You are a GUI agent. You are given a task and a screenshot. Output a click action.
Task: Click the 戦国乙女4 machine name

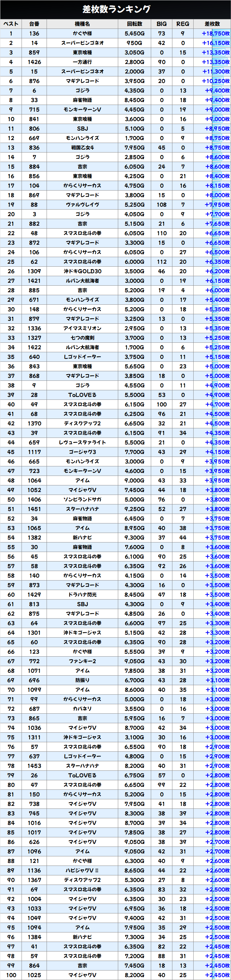[82, 148]
